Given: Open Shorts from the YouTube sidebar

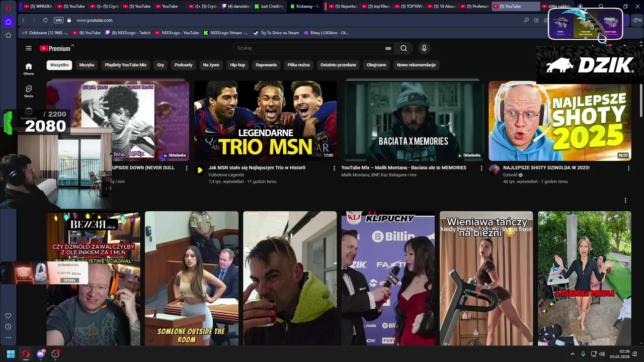Looking at the screenshot, I should click(29, 91).
